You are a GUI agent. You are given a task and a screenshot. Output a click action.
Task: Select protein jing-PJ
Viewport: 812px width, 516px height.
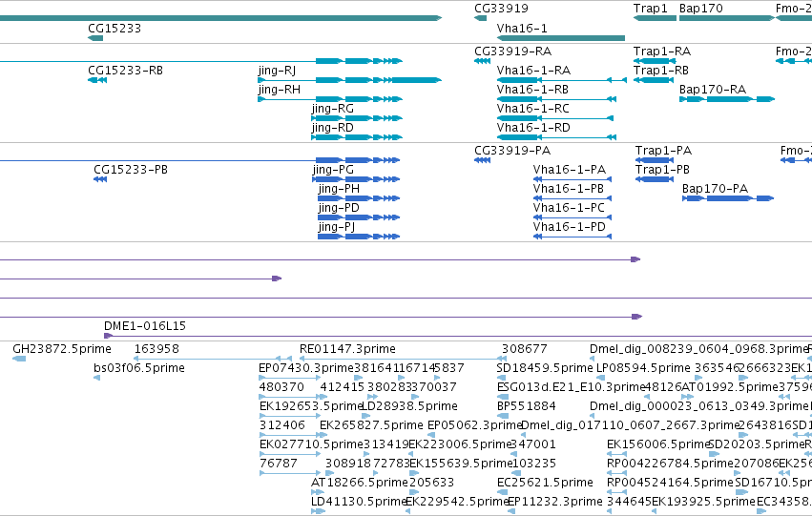pos(337,227)
